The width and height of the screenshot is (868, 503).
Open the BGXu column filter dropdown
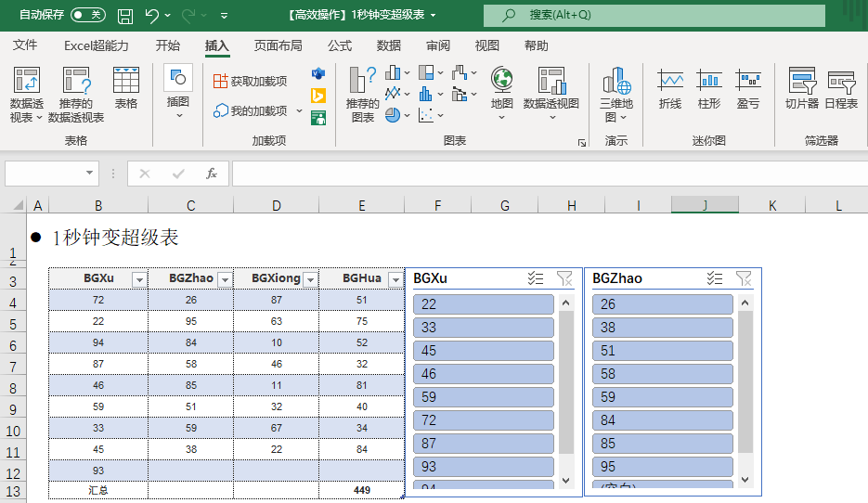click(139, 280)
